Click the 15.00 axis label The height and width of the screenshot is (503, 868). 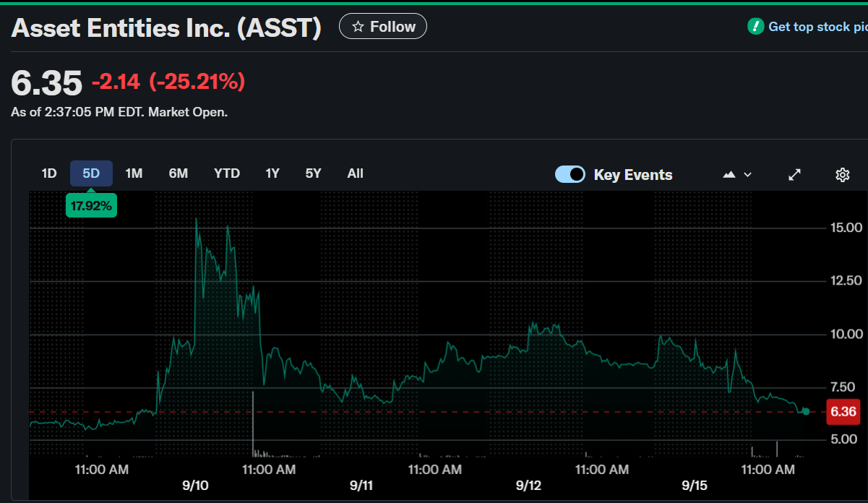pos(845,228)
